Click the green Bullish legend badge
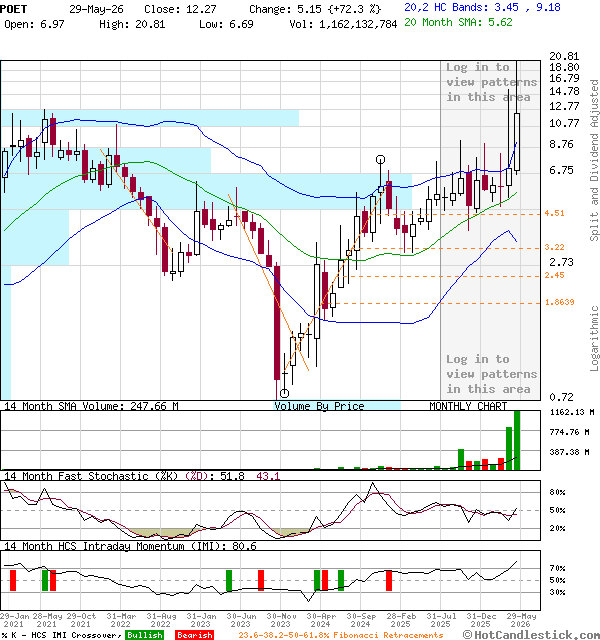 click(x=144, y=635)
